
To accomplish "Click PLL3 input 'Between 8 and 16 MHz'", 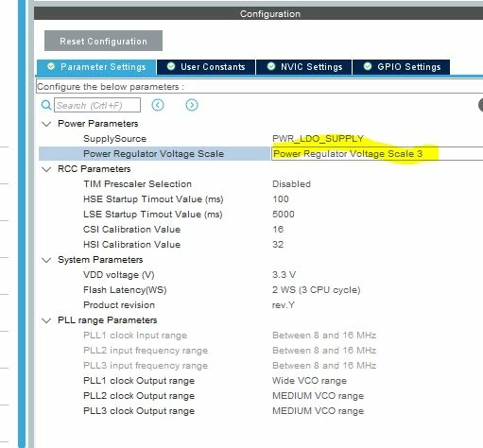I will 324,366.
